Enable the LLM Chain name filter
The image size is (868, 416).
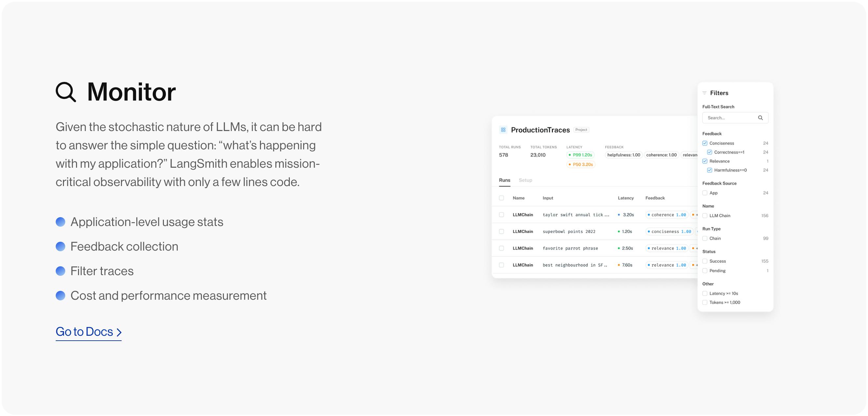point(704,216)
